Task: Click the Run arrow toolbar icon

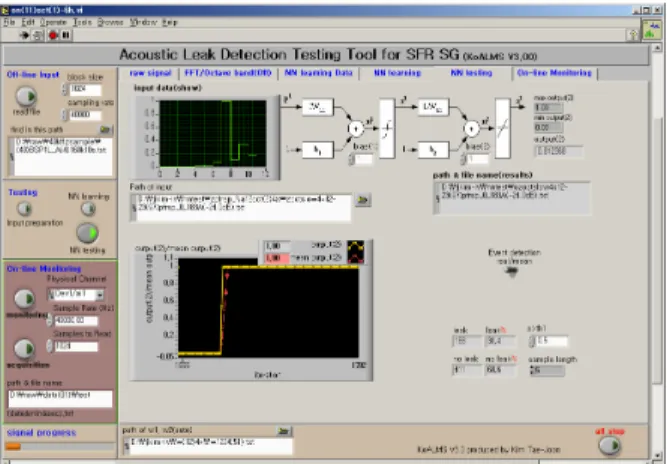Action: coord(24,35)
